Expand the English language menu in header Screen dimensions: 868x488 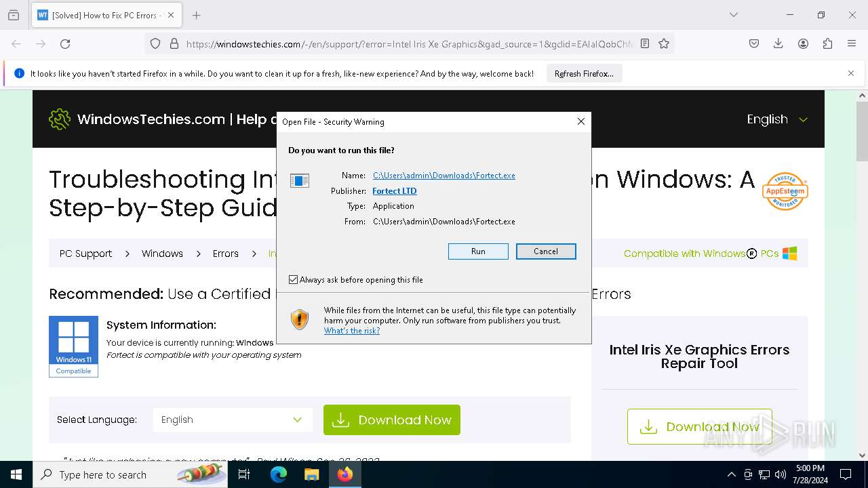777,119
